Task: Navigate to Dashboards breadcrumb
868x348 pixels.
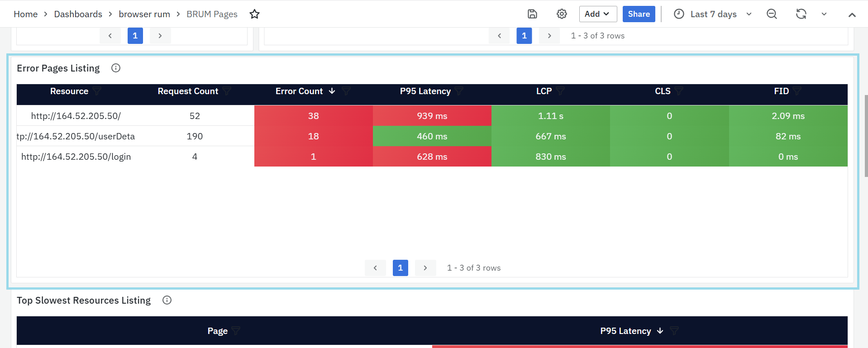Action: 78,14
